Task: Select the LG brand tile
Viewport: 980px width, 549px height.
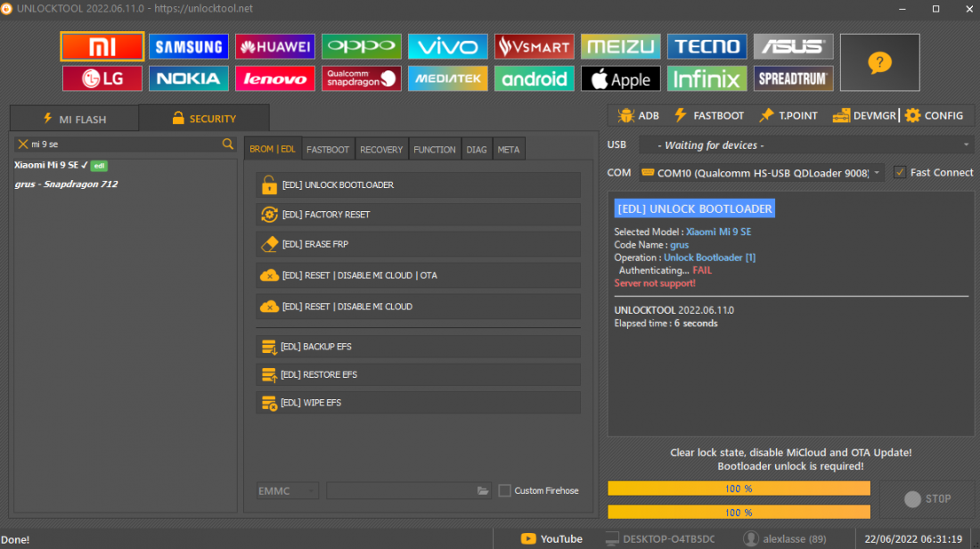Action: pyautogui.click(x=102, y=78)
